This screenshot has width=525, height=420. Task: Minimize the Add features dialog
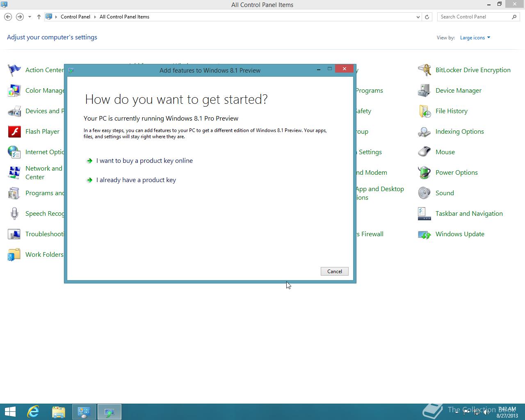[x=319, y=69]
